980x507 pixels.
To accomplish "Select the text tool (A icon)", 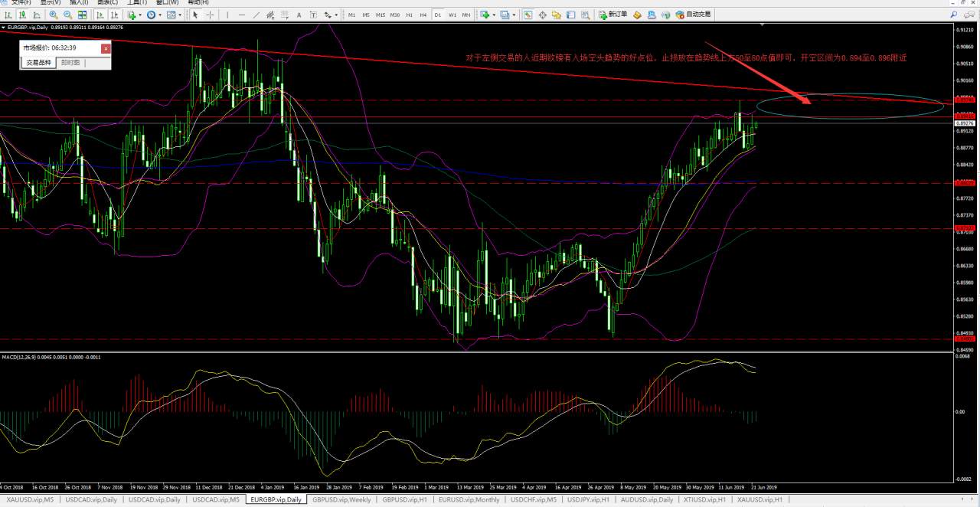I will click(299, 15).
